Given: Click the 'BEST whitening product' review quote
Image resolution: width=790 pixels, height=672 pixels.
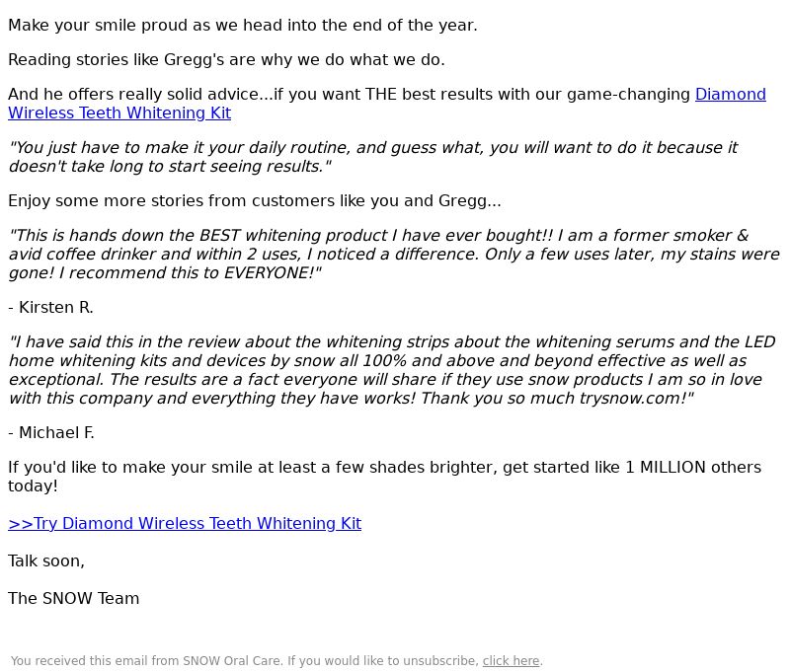Looking at the screenshot, I should 394,255.
